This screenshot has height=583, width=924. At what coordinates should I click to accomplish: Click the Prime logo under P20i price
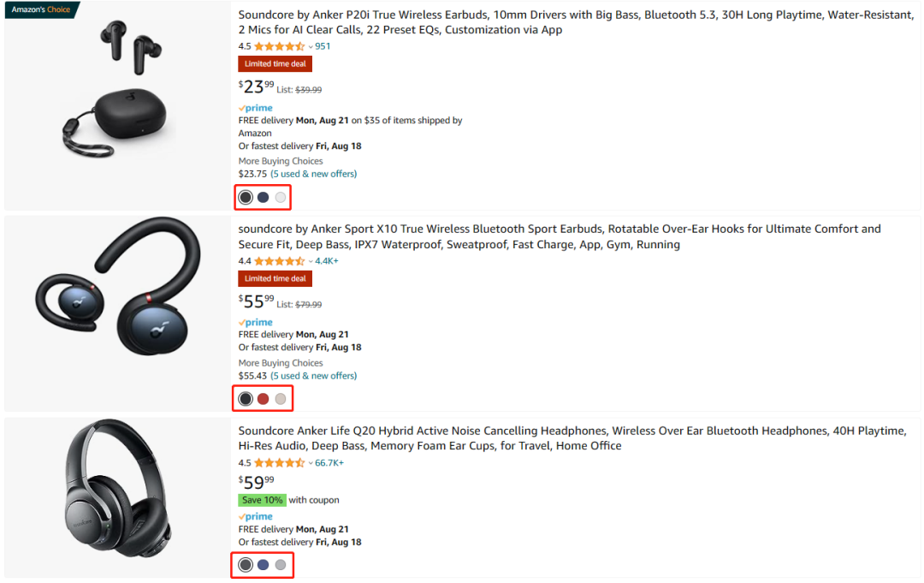pyautogui.click(x=256, y=108)
